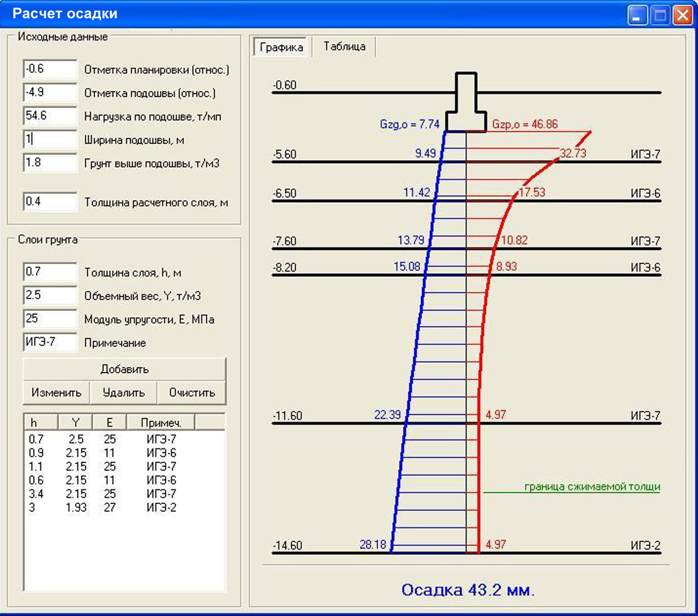The height and width of the screenshot is (616, 698).
Task: Click the Y column header
Action: tap(75, 423)
